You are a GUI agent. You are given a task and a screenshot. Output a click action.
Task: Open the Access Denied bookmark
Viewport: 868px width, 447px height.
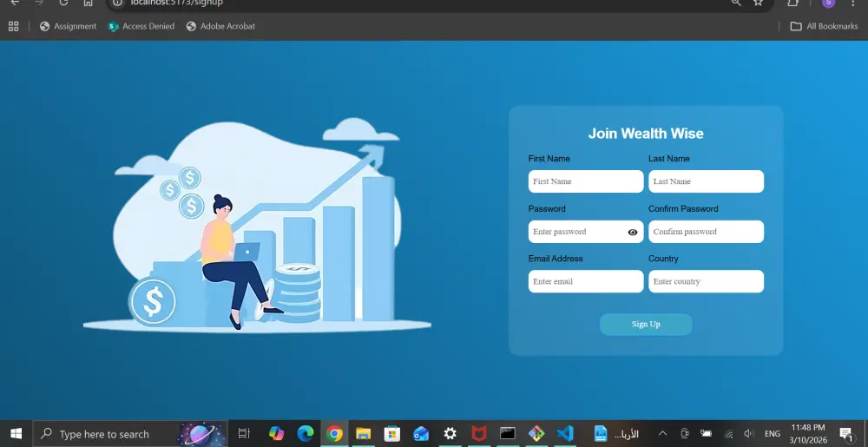click(141, 26)
